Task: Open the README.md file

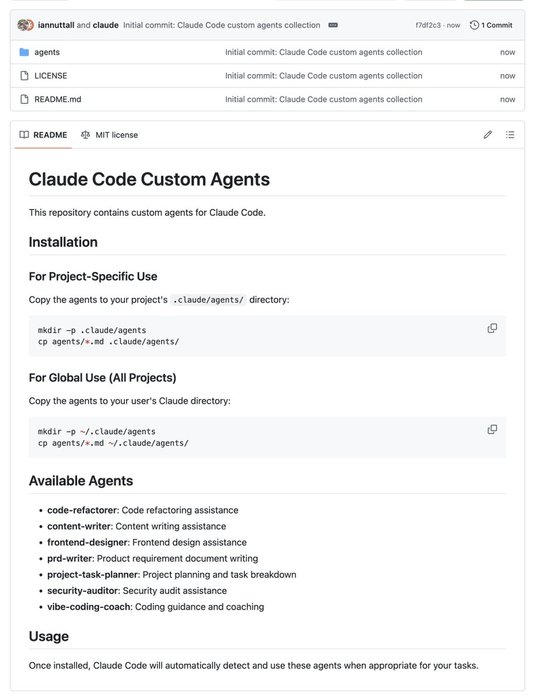Action: click(x=58, y=99)
